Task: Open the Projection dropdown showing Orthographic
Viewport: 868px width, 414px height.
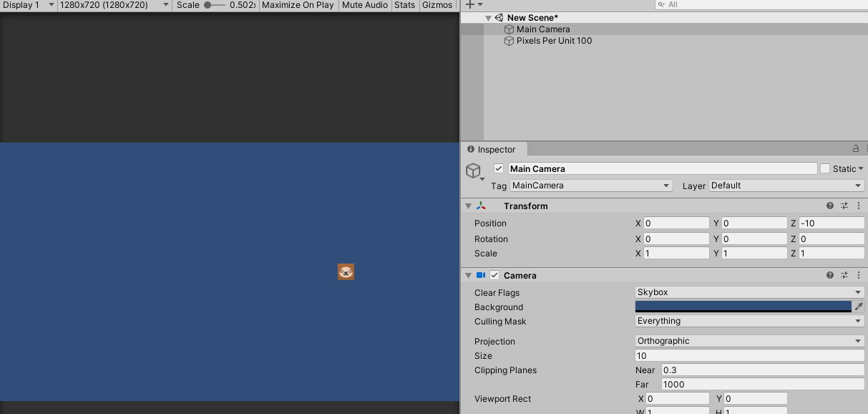Action: [x=750, y=341]
